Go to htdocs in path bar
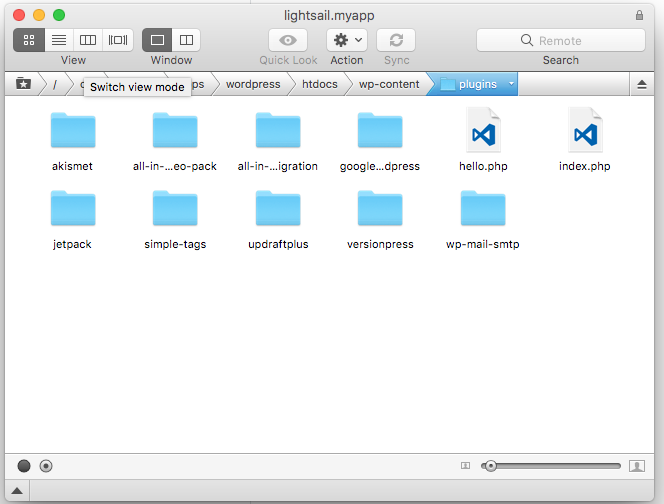The height and width of the screenshot is (504, 664). click(x=320, y=84)
